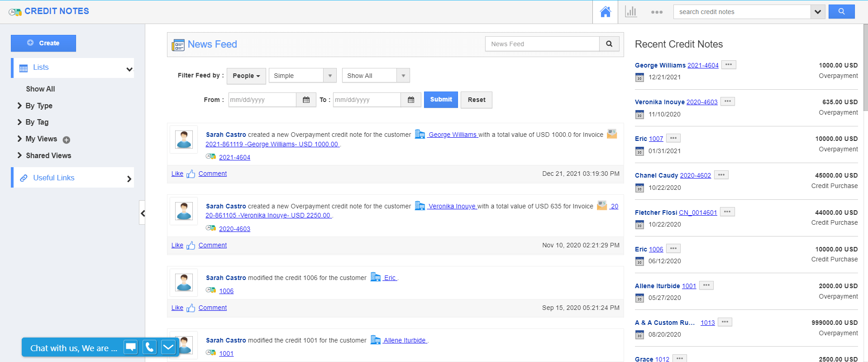Click the phone icon in chat widget

[149, 347]
